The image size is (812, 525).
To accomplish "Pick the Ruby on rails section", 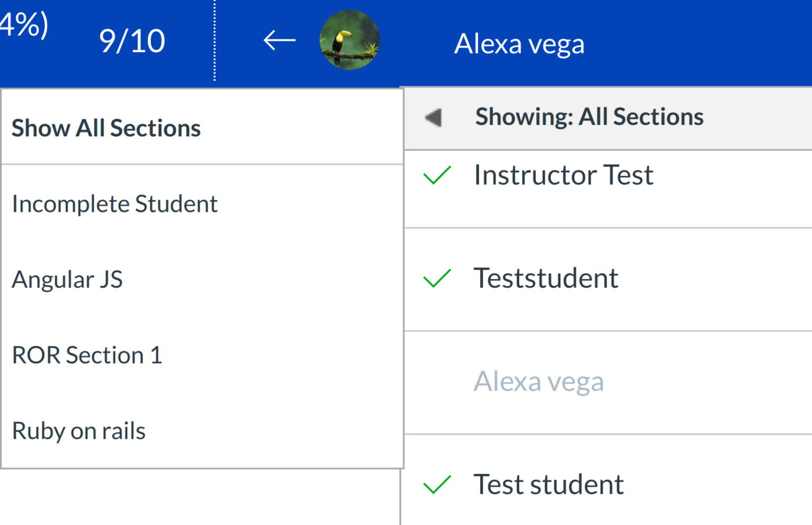I will 79,431.
